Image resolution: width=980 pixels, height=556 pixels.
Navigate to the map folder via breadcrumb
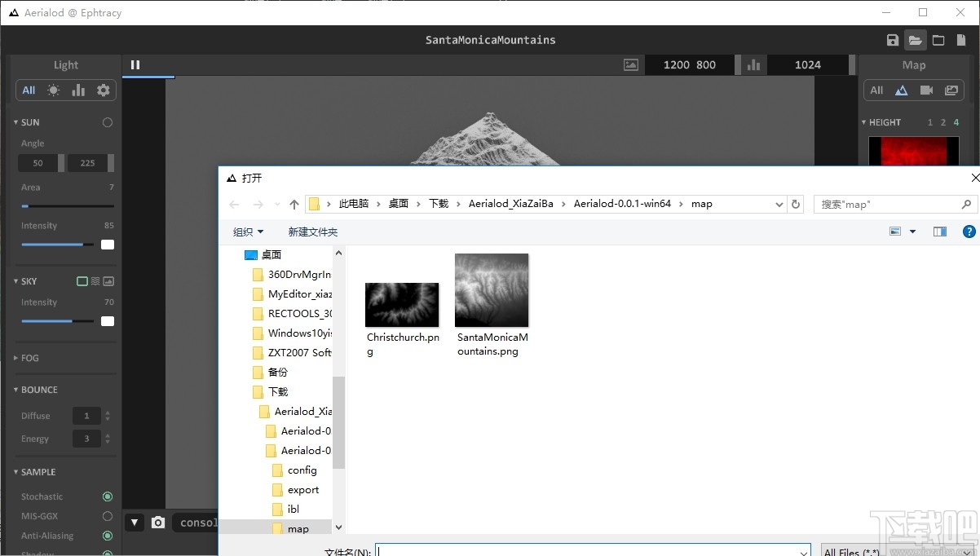point(701,203)
